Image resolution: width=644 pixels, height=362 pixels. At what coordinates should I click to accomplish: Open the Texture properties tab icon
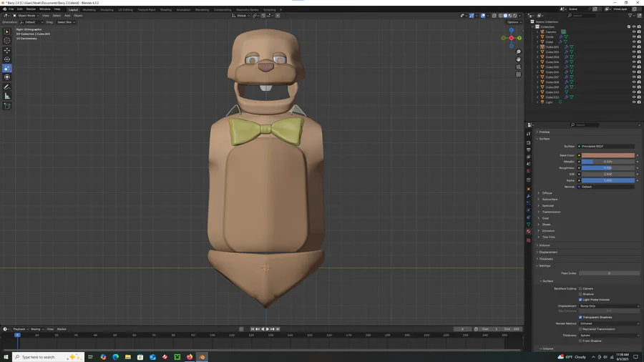[x=529, y=240]
